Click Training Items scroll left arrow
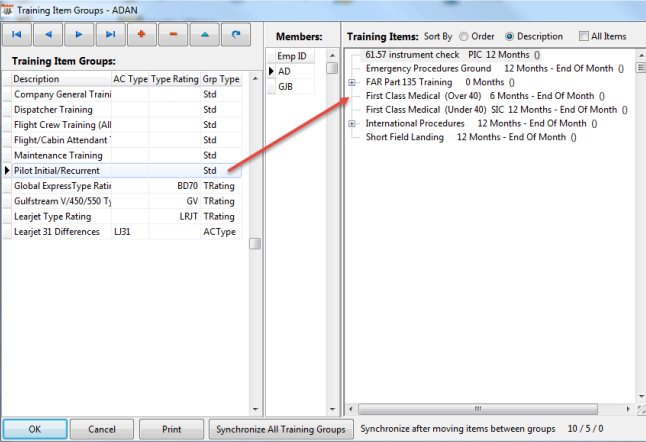The image size is (646, 442). click(x=351, y=409)
